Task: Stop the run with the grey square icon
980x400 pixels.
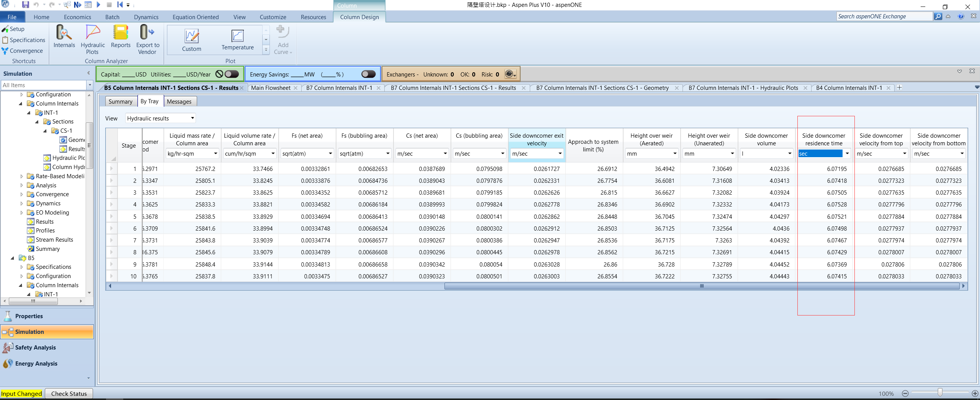Action: tap(109, 5)
